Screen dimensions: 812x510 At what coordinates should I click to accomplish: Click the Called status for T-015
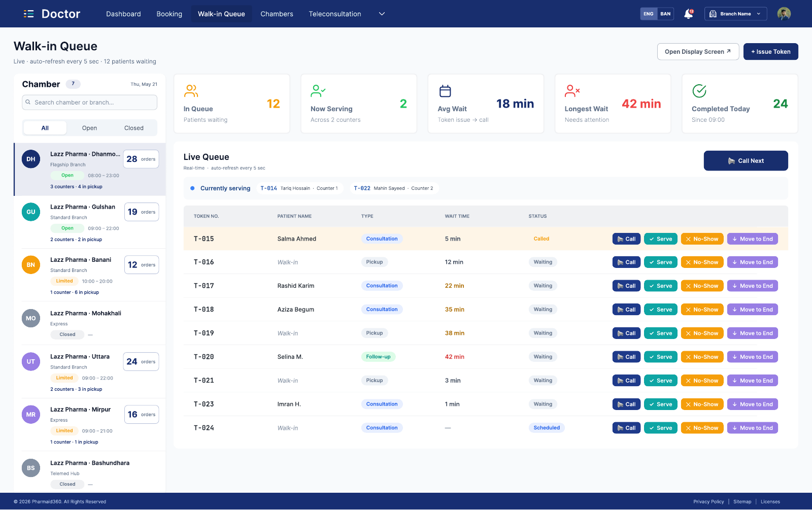click(x=542, y=239)
